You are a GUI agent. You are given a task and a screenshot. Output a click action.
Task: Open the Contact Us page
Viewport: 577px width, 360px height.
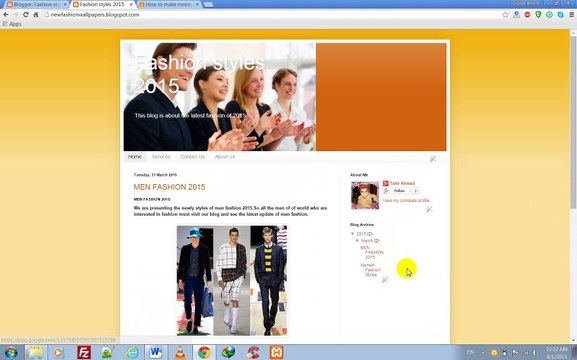(x=192, y=157)
